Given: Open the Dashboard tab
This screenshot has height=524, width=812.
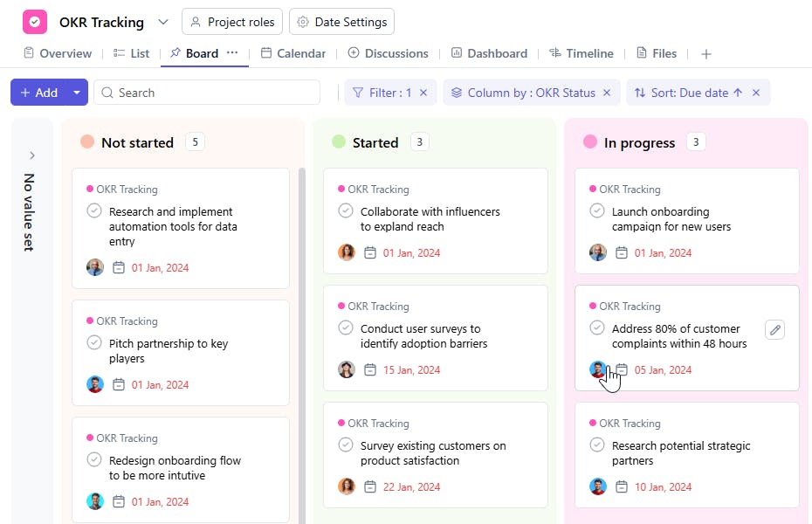Looking at the screenshot, I should pos(489,53).
